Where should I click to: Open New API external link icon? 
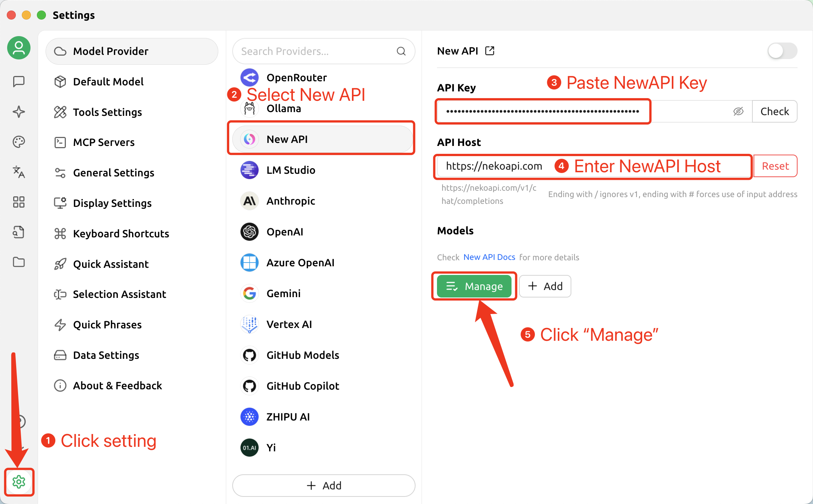[x=490, y=51]
